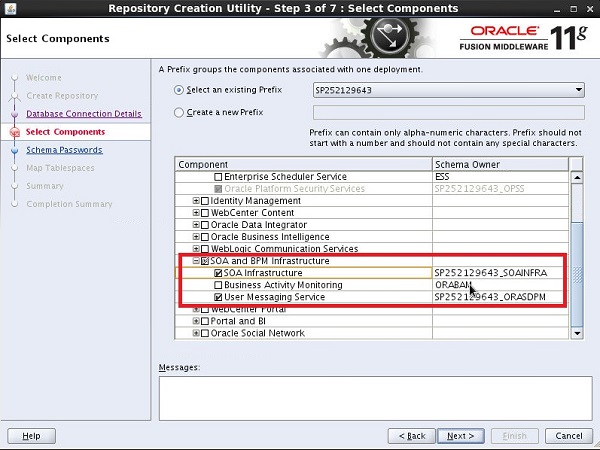Expand WebLogic Communication Services node
600x450 pixels.
[196, 249]
